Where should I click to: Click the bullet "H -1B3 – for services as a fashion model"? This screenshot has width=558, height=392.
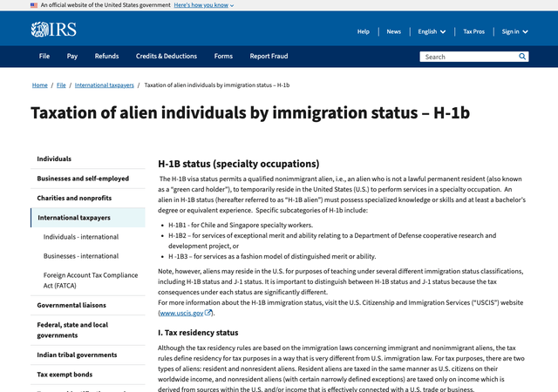pyautogui.click(x=272, y=256)
